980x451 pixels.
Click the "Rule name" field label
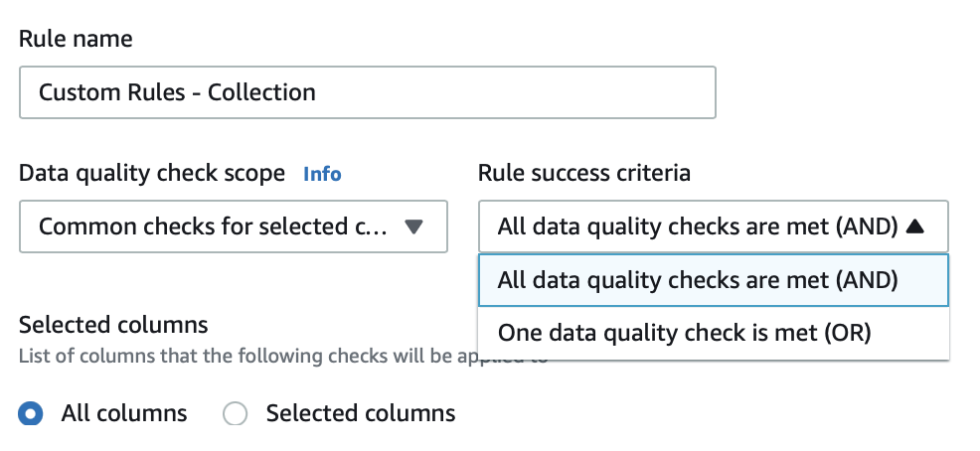(76, 39)
